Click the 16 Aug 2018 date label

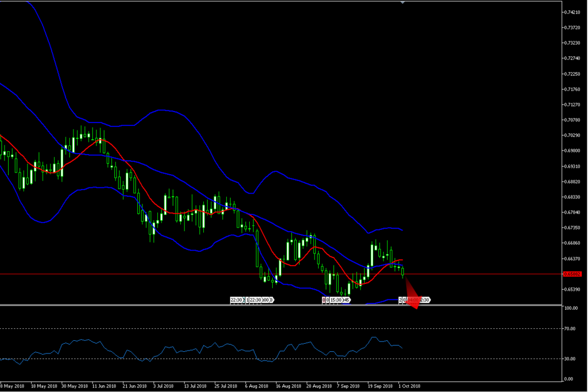point(288,386)
